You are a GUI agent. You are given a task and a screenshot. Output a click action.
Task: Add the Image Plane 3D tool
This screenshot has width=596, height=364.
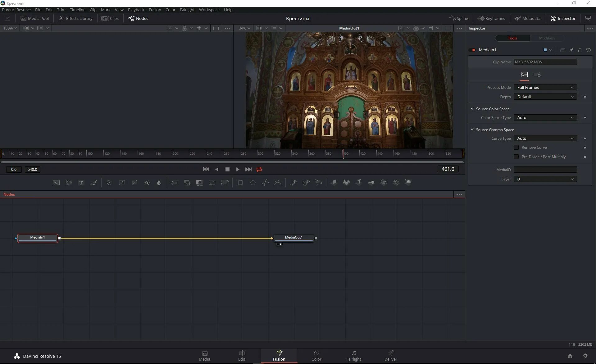coord(334,183)
